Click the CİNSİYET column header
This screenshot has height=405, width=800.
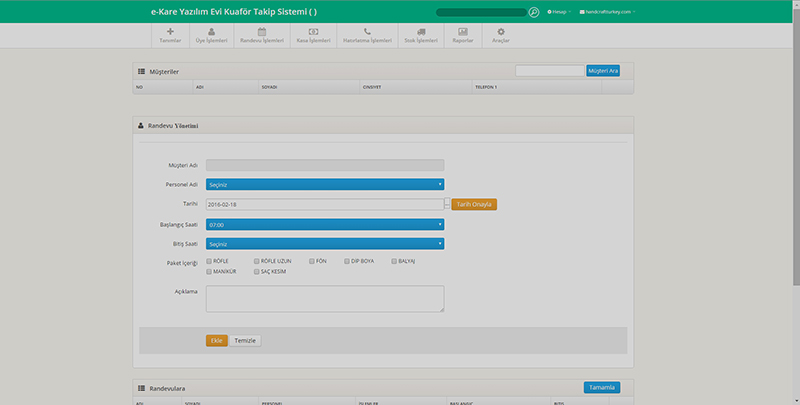416,87
